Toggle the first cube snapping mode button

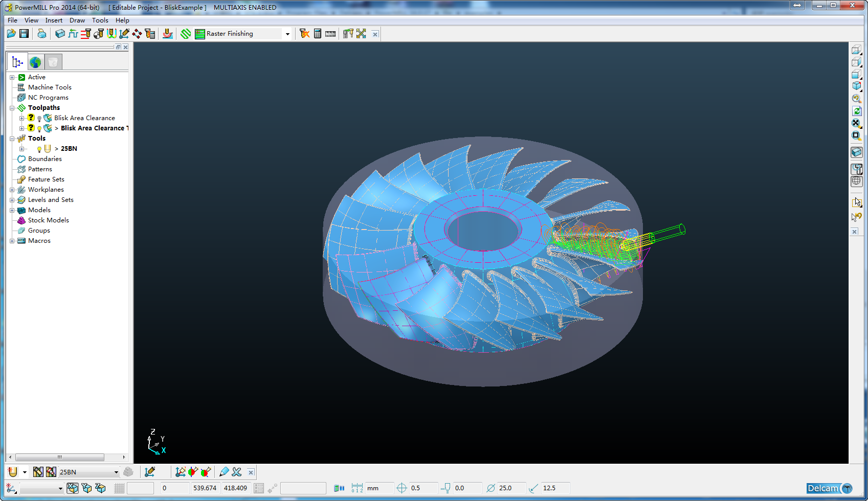pos(73,488)
